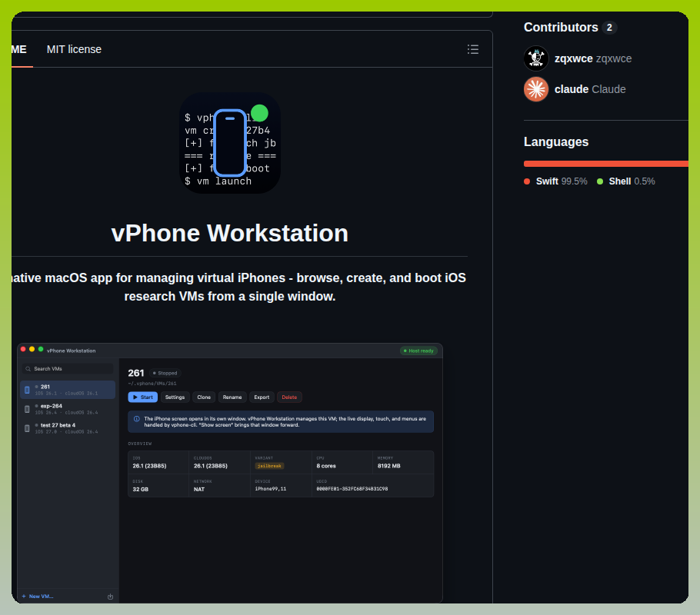Click the vPhone terminal logo image
Viewport: 700px width, 615px height.
click(x=230, y=143)
